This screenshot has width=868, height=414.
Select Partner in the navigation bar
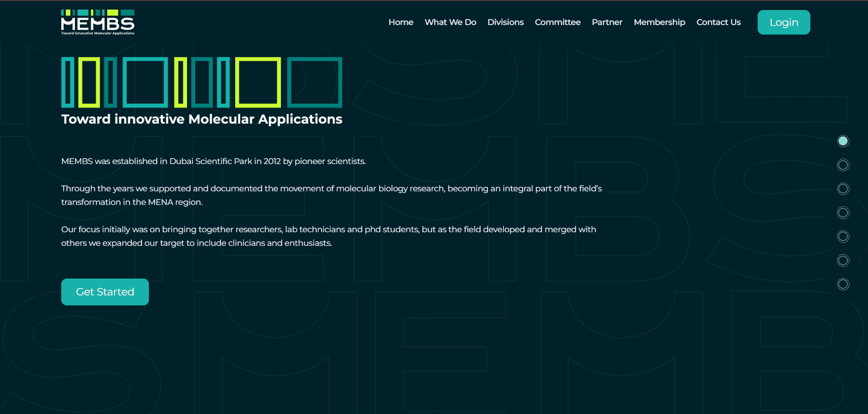coord(607,22)
